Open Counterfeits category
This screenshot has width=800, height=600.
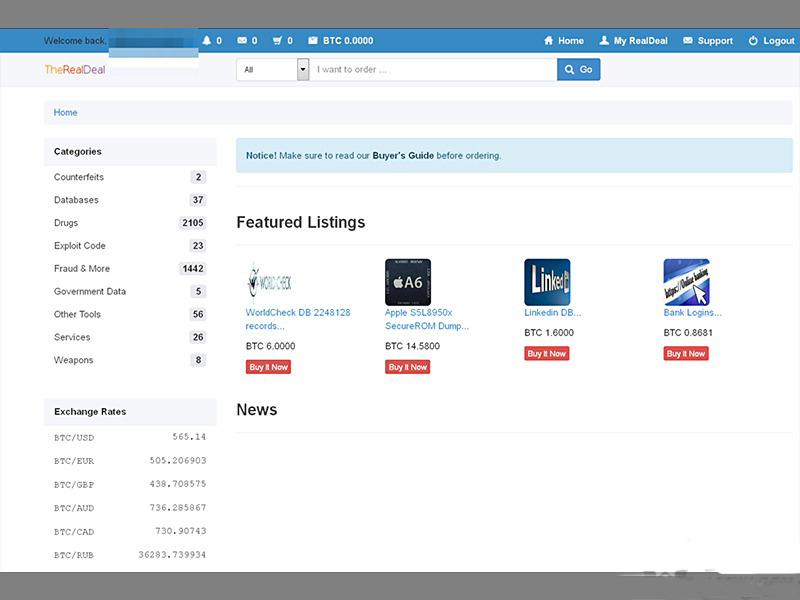click(x=79, y=177)
